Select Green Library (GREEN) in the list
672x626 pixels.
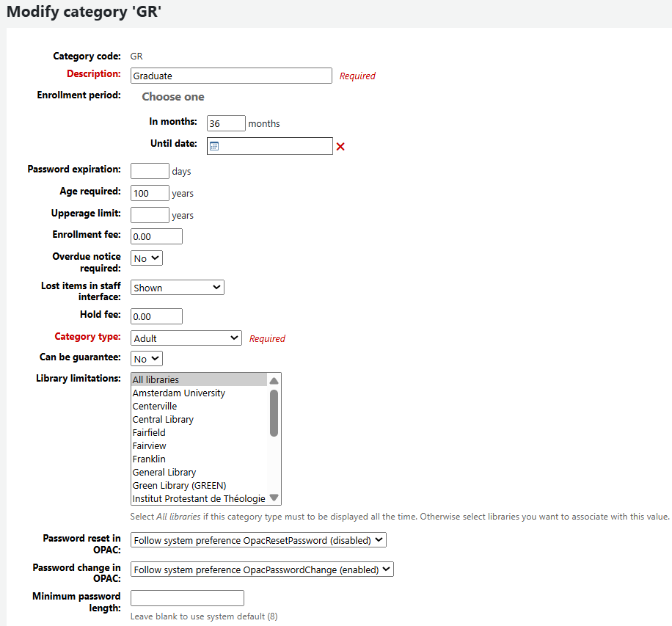[200, 486]
